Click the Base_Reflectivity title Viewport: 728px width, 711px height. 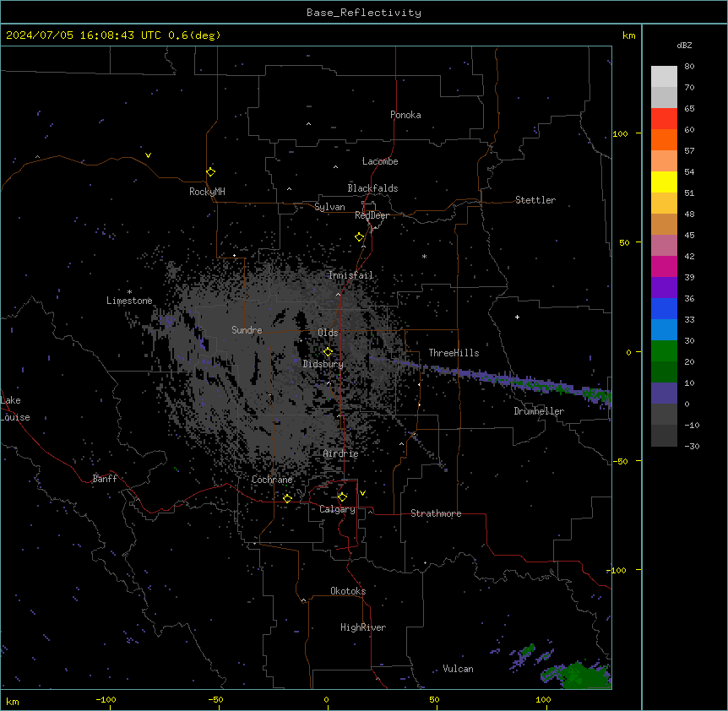click(x=364, y=13)
